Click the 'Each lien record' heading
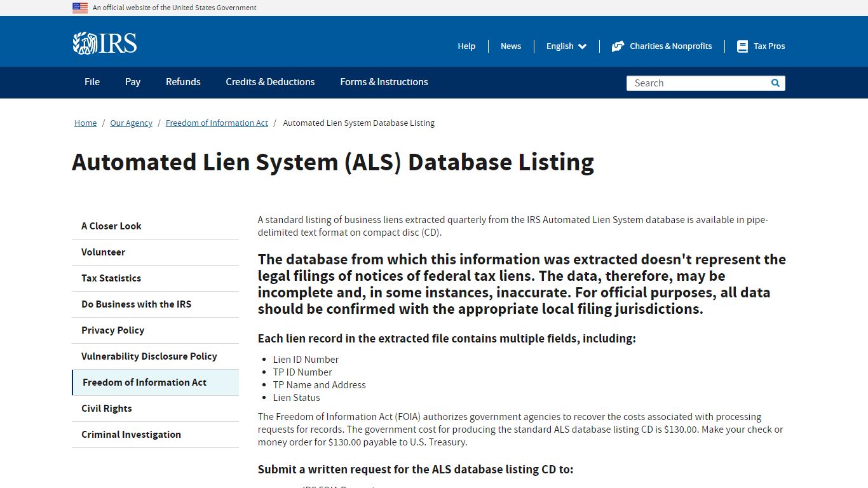The width and height of the screenshot is (868, 488). click(447, 339)
